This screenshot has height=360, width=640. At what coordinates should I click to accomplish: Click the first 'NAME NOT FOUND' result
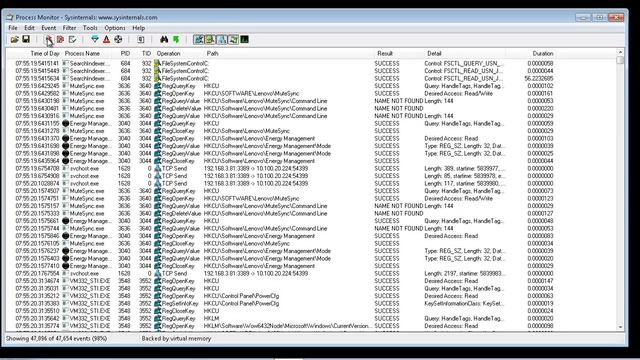[x=398, y=101]
